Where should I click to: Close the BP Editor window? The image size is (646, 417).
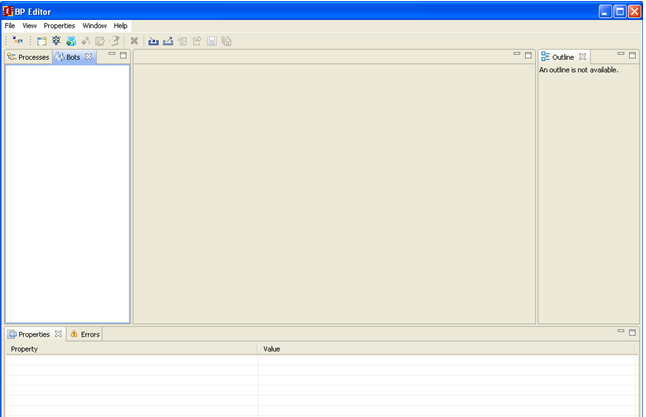click(x=634, y=12)
